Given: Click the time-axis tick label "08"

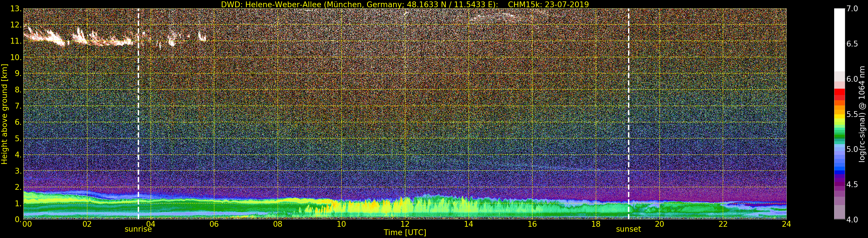Looking at the screenshot, I should click(278, 224).
